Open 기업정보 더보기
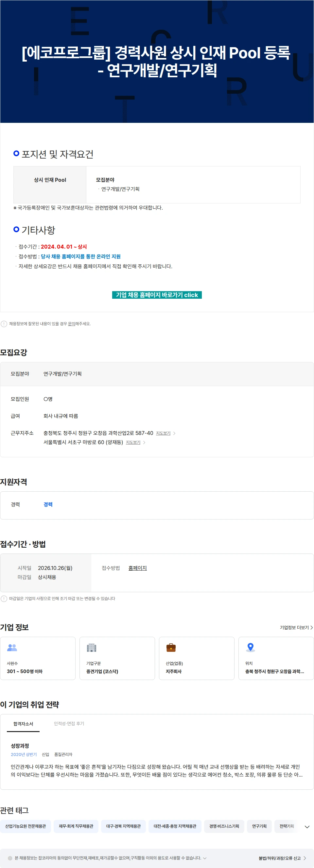 [296, 627]
